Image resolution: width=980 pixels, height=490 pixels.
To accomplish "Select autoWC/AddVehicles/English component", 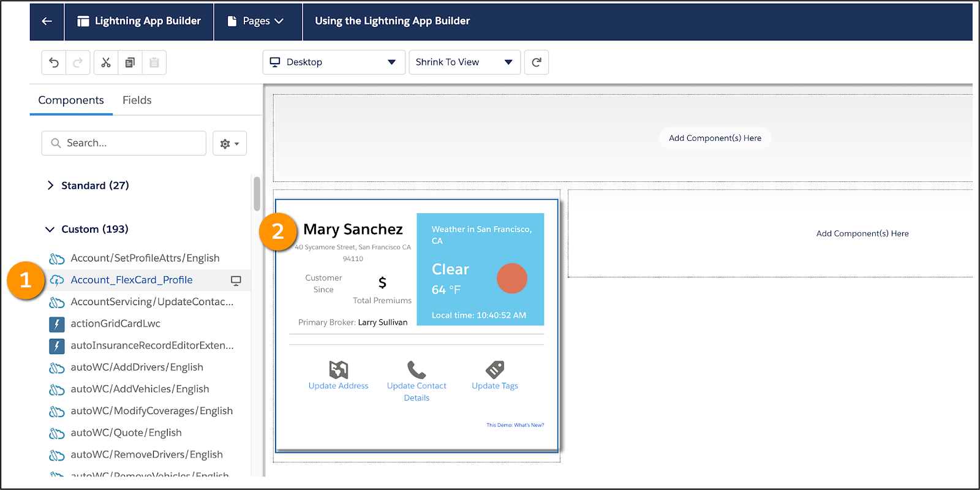I will point(140,389).
